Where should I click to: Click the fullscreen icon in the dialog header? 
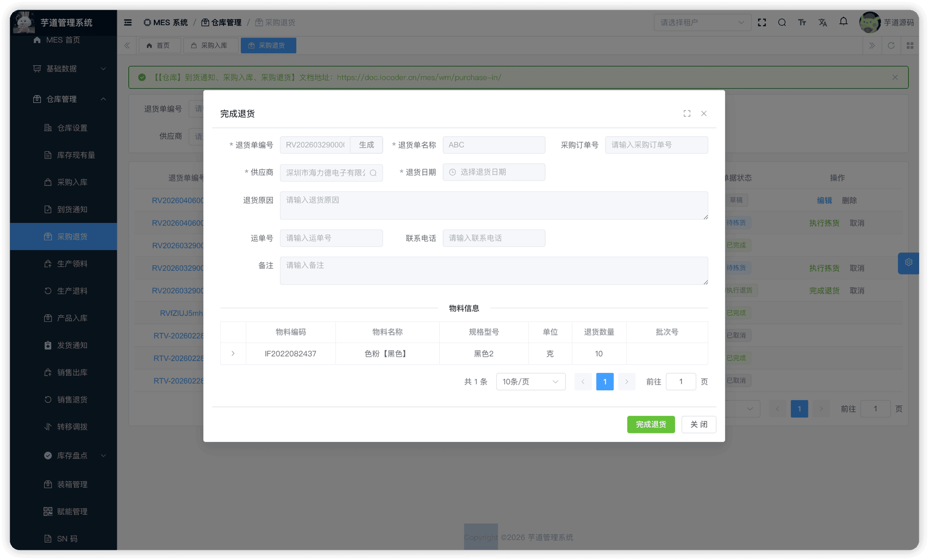pyautogui.click(x=687, y=114)
